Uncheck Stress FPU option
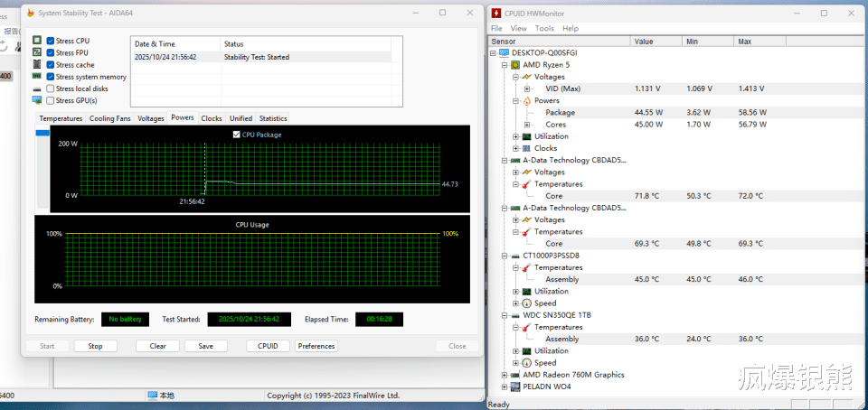This screenshot has width=868, height=410. (51, 53)
